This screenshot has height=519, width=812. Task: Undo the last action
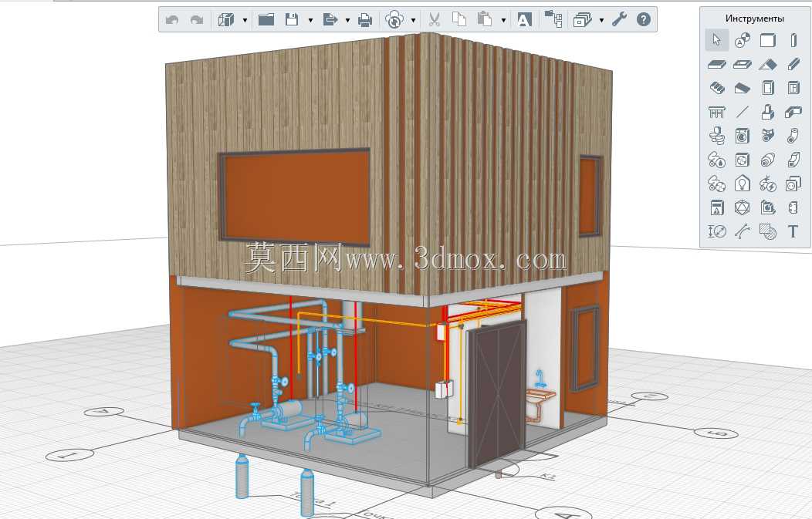(172, 20)
